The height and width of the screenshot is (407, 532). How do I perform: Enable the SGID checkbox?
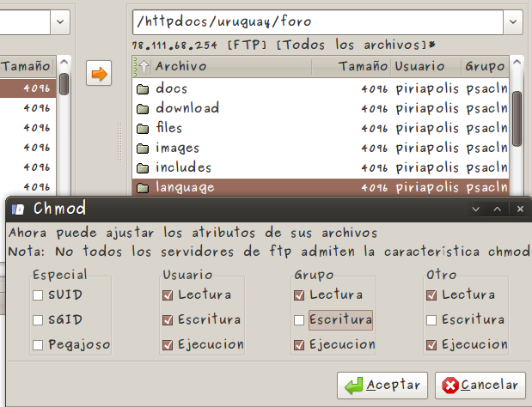point(38,320)
